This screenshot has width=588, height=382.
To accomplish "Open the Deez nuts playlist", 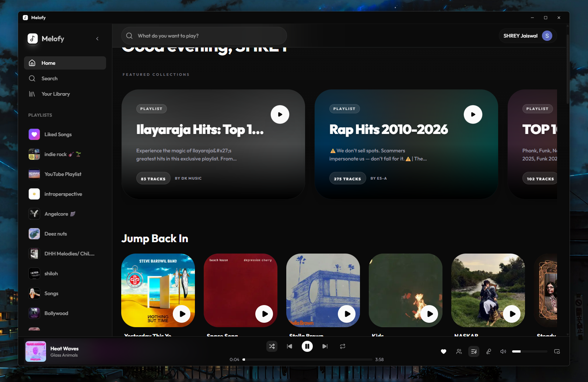I will tap(65, 234).
